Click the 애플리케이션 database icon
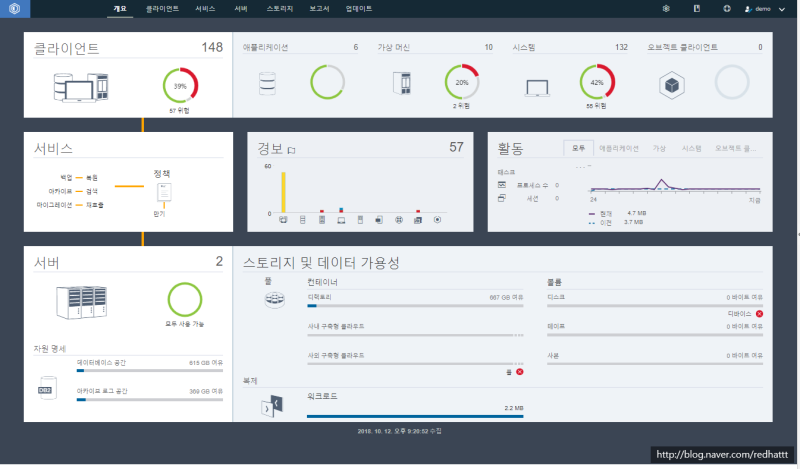The height and width of the screenshot is (469, 800). (x=267, y=84)
